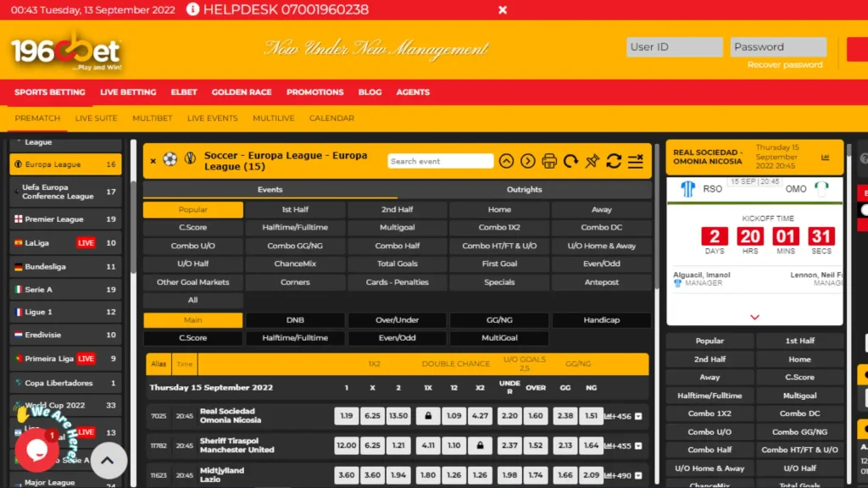Select the DNB market sub-tab
This screenshot has width=868, height=488.
(x=295, y=319)
